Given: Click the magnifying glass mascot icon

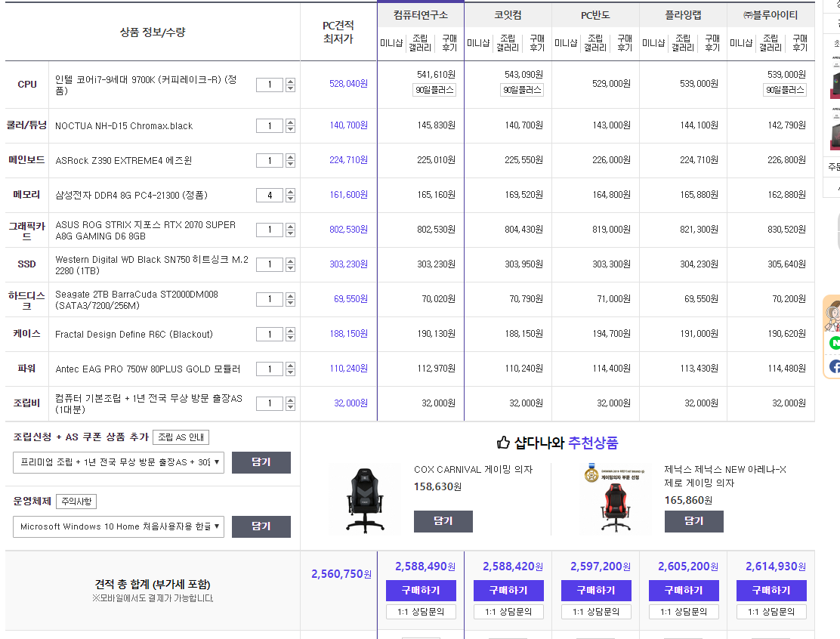Looking at the screenshot, I should click(833, 315).
